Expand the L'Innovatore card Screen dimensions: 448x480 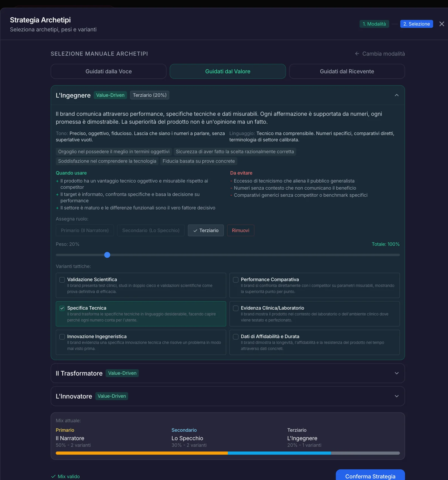click(228, 396)
